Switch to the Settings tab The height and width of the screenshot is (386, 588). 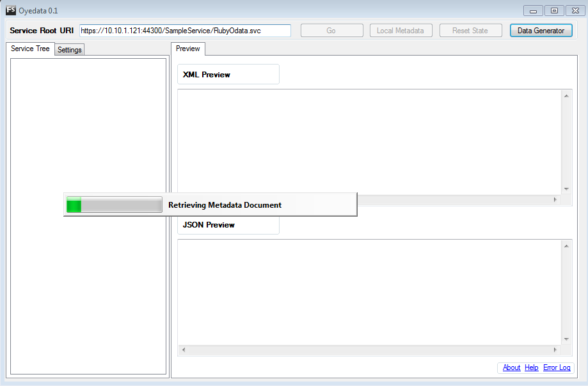69,50
